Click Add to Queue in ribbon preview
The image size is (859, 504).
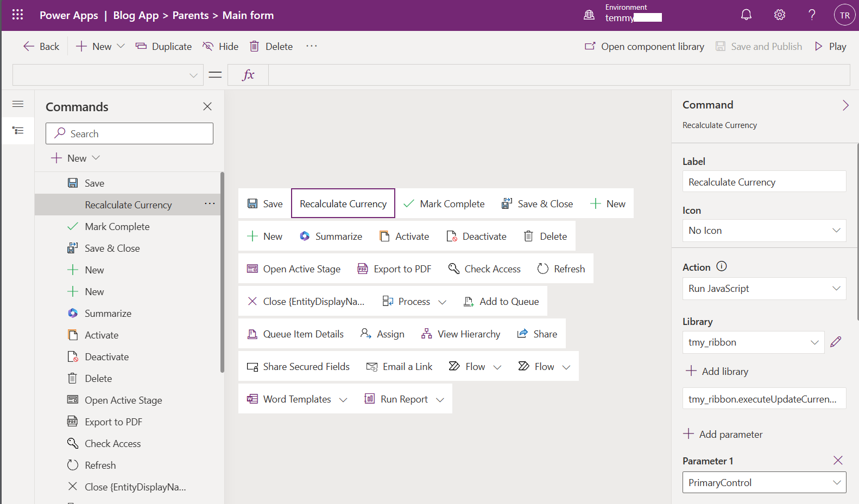(501, 301)
